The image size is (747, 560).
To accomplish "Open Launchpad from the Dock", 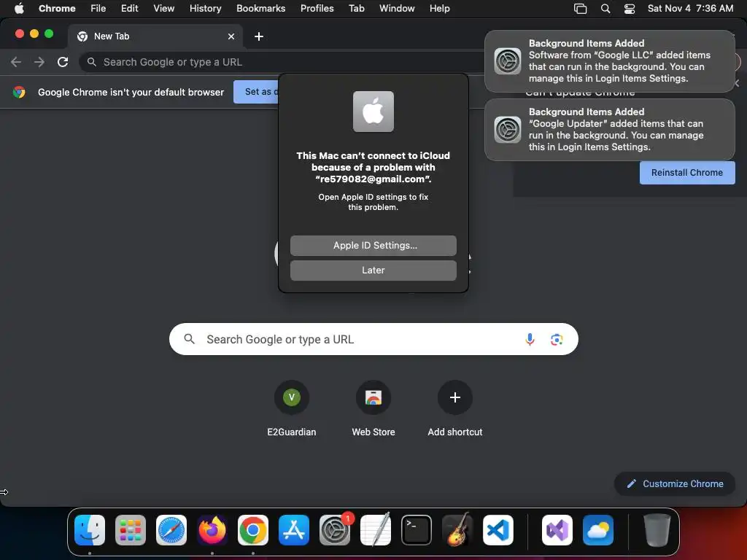I will click(131, 530).
